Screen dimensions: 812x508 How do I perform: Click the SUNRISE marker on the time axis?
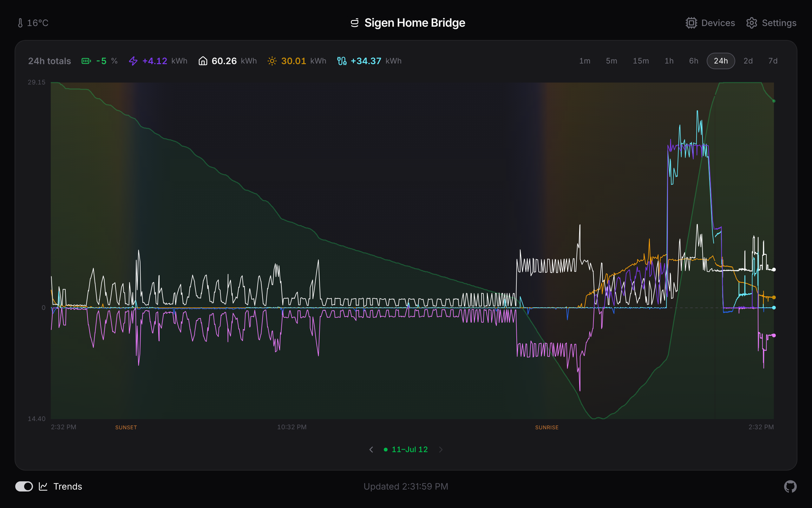(x=547, y=427)
